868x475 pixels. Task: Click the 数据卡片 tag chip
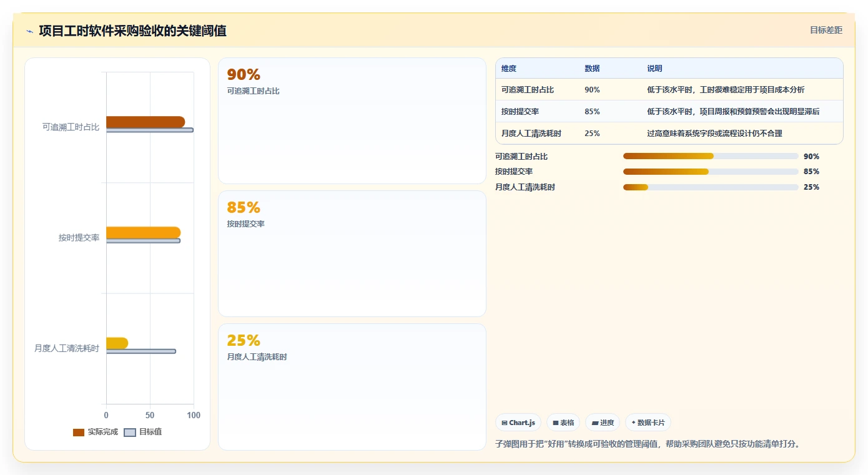pyautogui.click(x=648, y=423)
